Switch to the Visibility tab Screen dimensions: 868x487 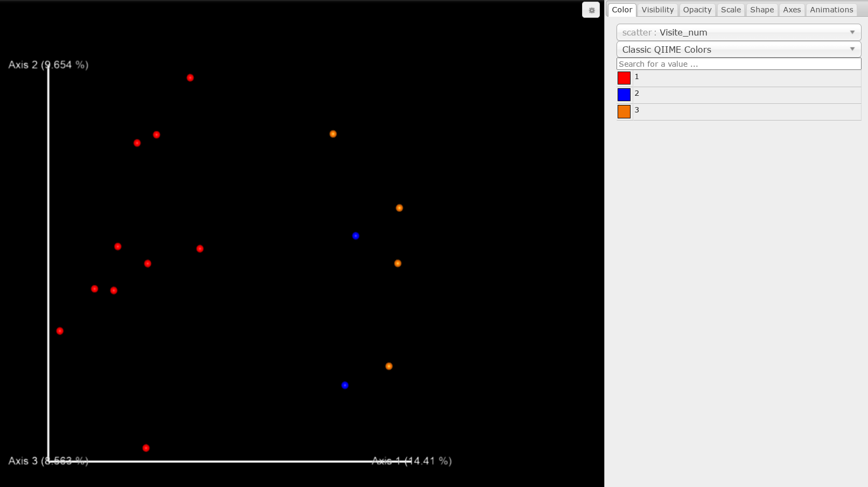click(657, 10)
